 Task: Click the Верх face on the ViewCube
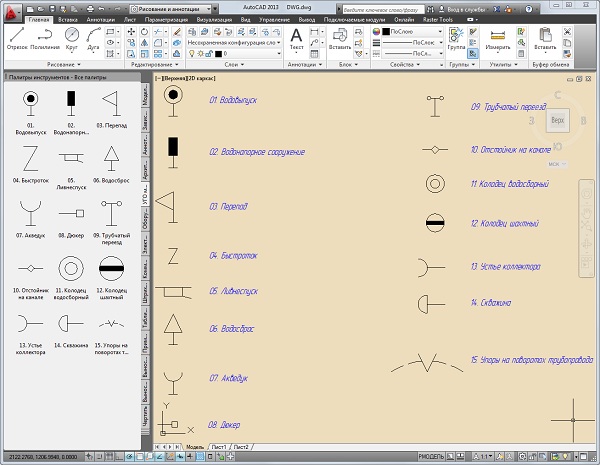[560, 118]
